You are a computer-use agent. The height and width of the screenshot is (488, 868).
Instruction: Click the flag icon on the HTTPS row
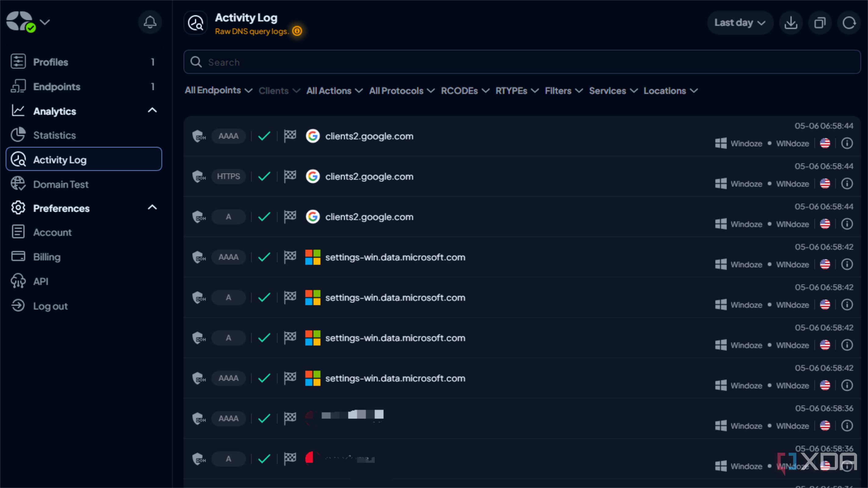[x=290, y=177]
